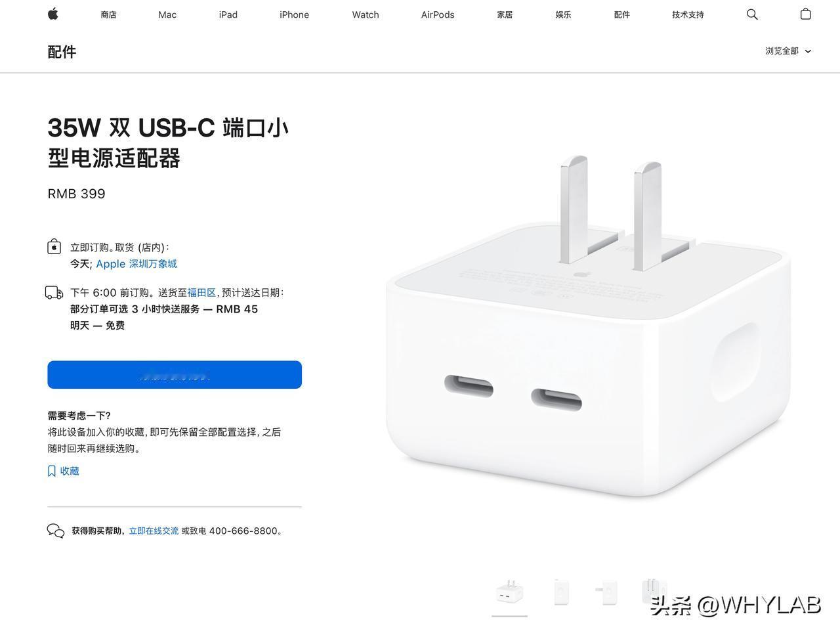Click the 立即在线交流 link
840x635 pixels.
pos(154,531)
